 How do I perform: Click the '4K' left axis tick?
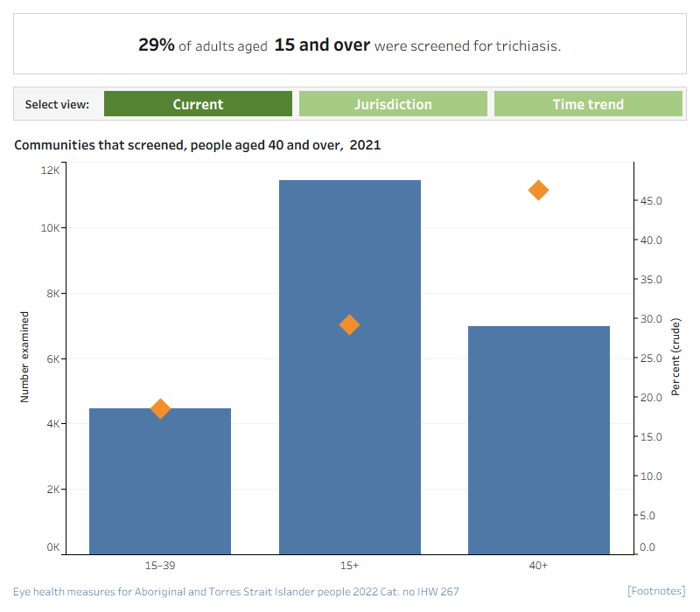[x=53, y=424]
